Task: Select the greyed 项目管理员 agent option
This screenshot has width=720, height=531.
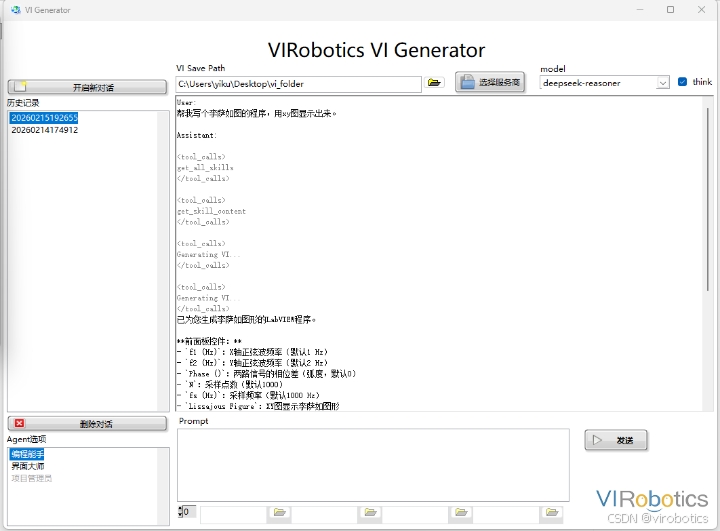Action: [31, 478]
